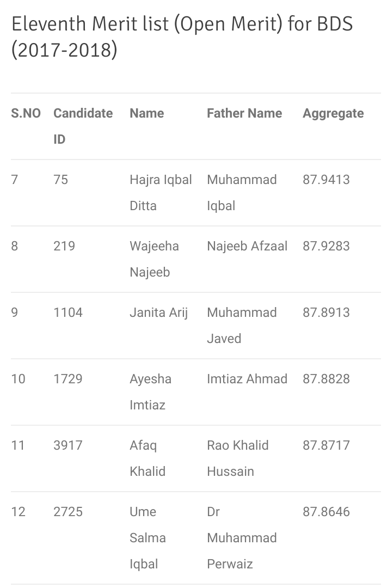Select name Ayesha Imtiaz
Viewport: 387px width, 588px height.
150,391
